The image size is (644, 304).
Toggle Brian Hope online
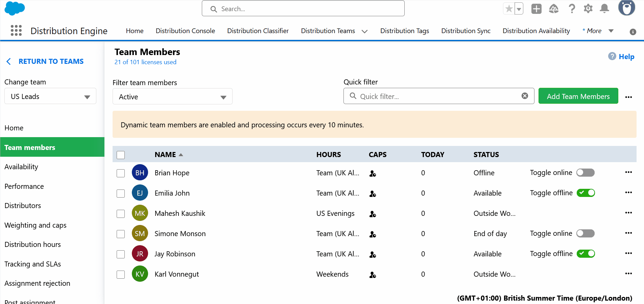[x=586, y=173]
